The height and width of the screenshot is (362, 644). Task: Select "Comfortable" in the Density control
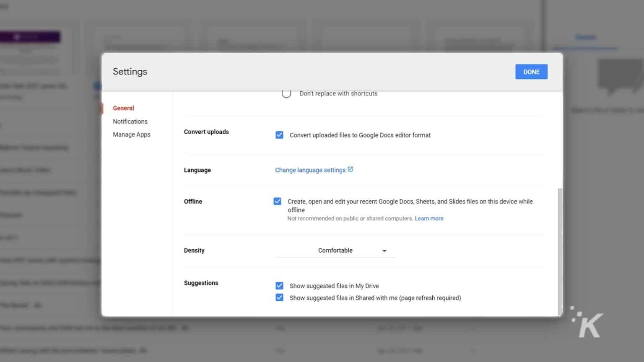[x=335, y=250]
